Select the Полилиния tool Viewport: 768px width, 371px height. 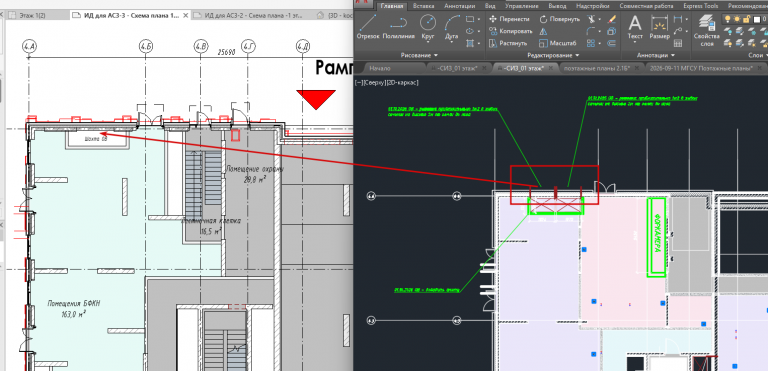pos(398,26)
